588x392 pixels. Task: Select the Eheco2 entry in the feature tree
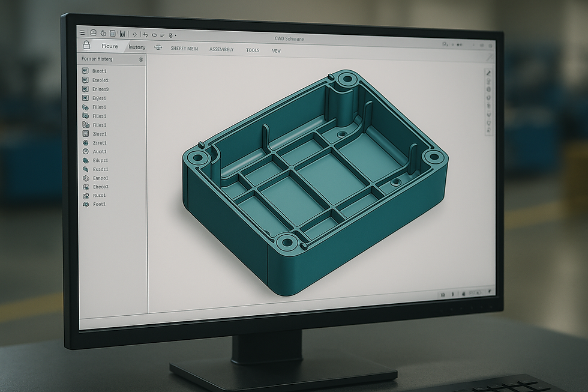(99, 186)
